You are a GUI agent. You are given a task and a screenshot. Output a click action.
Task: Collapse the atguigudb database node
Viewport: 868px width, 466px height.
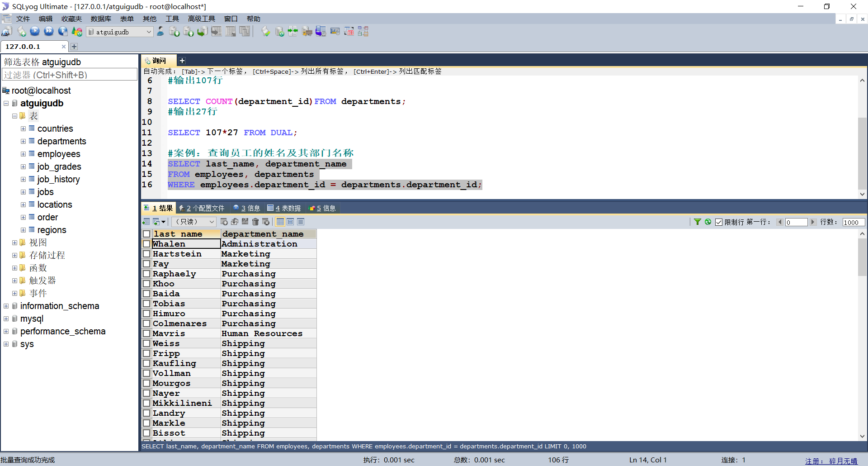point(6,103)
